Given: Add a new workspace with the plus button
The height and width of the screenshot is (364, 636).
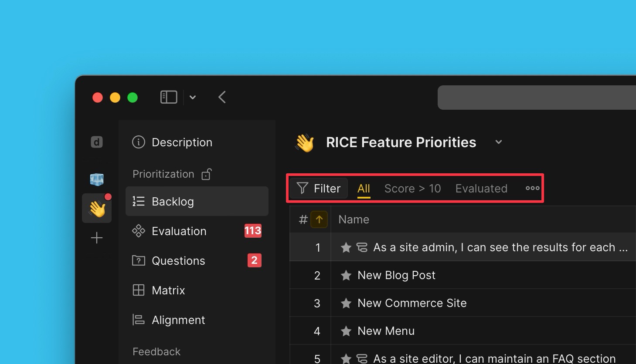Looking at the screenshot, I should pyautogui.click(x=97, y=238).
